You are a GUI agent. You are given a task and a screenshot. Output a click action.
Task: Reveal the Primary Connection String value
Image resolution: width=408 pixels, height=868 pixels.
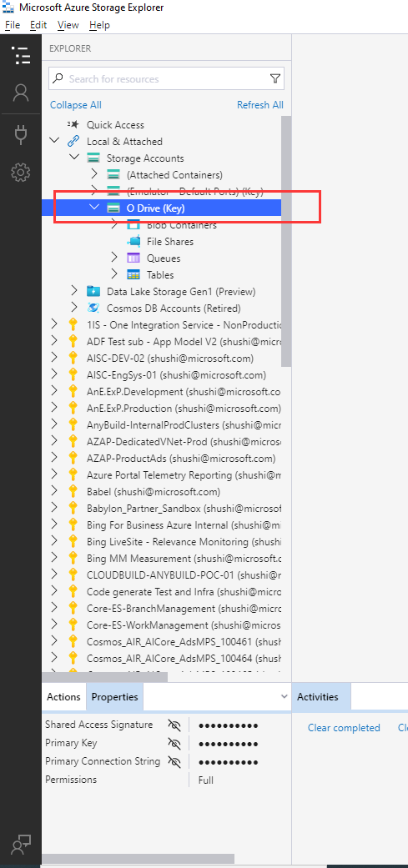pos(175,762)
